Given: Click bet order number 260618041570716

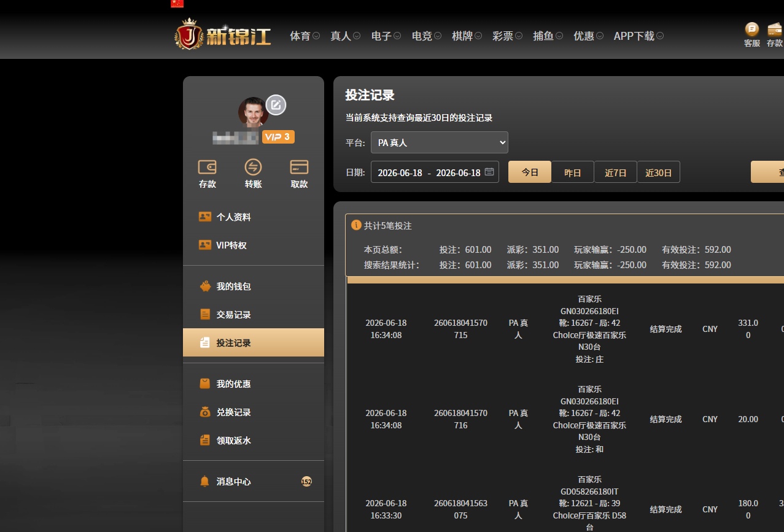Looking at the screenshot, I should click(x=460, y=419).
